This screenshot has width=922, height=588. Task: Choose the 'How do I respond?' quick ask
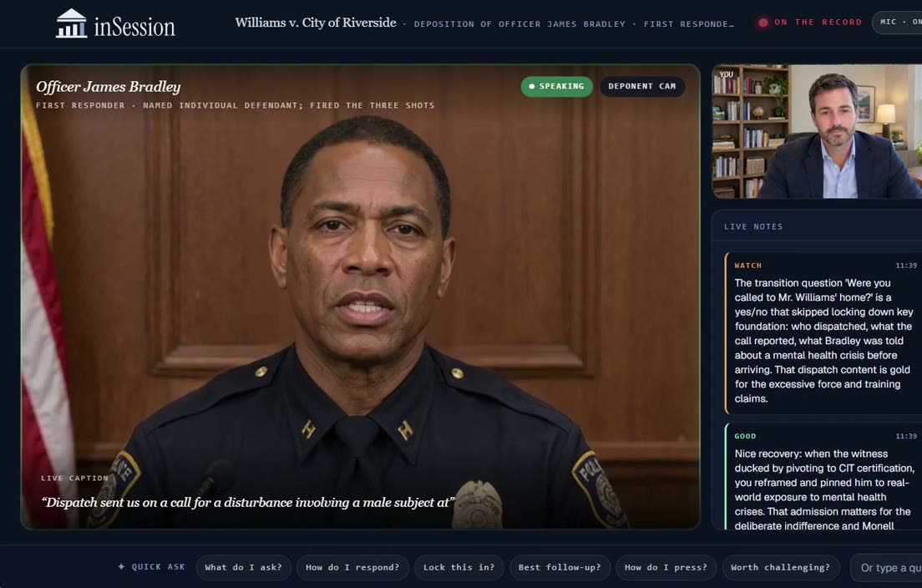coord(352,567)
